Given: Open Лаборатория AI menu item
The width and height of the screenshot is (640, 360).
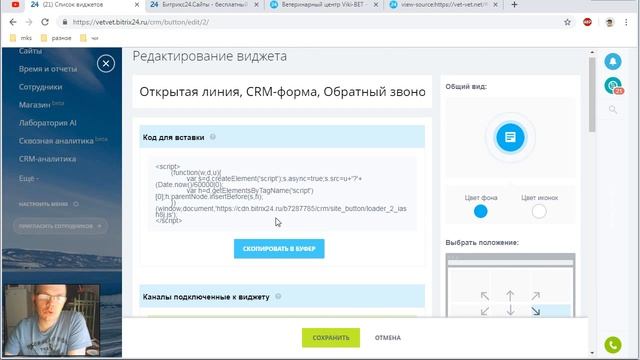Looking at the screenshot, I should pyautogui.click(x=47, y=123).
